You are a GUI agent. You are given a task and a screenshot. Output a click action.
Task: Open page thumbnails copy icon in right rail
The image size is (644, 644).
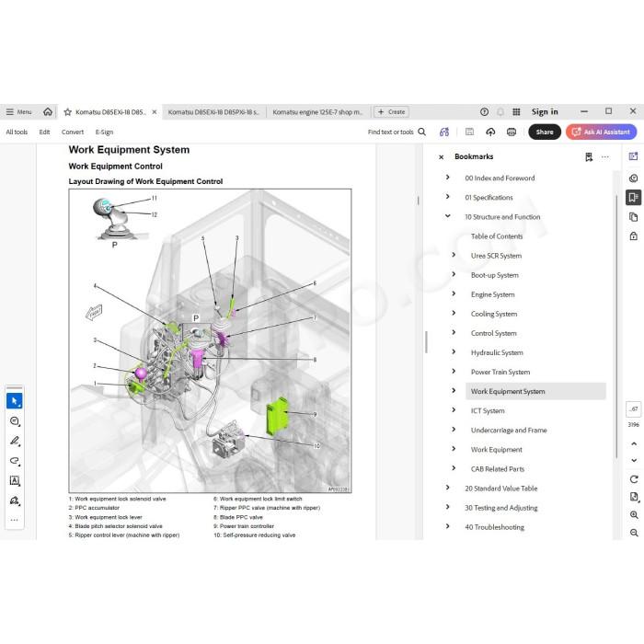(633, 216)
